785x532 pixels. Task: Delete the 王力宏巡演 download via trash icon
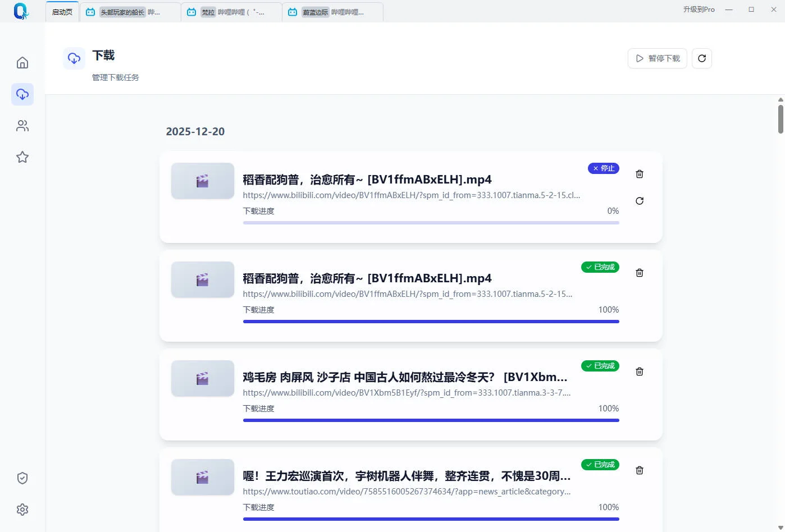coord(639,470)
